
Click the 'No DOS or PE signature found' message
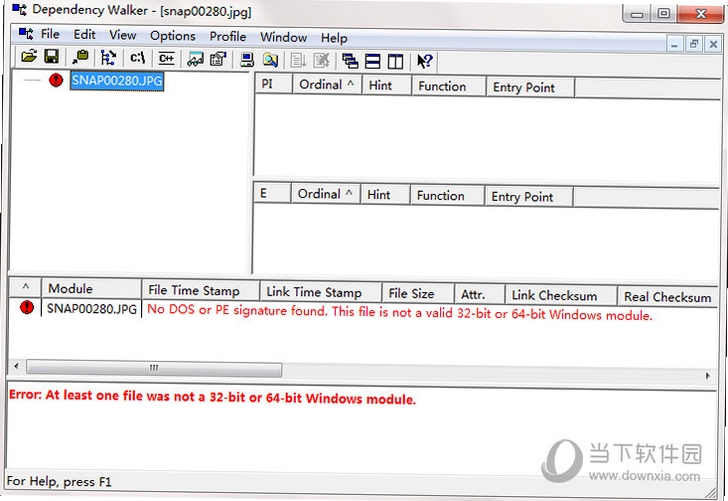400,312
